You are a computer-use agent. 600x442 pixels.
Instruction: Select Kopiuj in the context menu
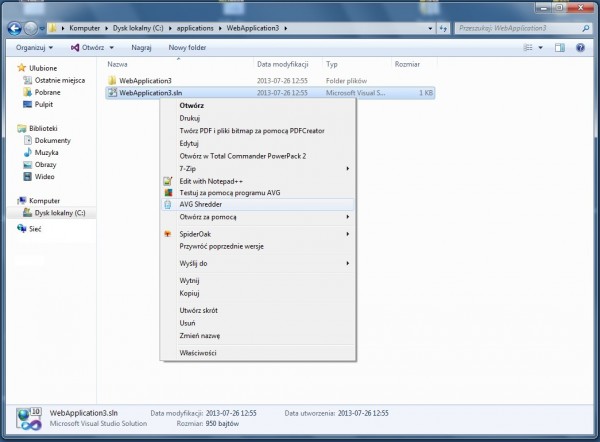pyautogui.click(x=190, y=293)
